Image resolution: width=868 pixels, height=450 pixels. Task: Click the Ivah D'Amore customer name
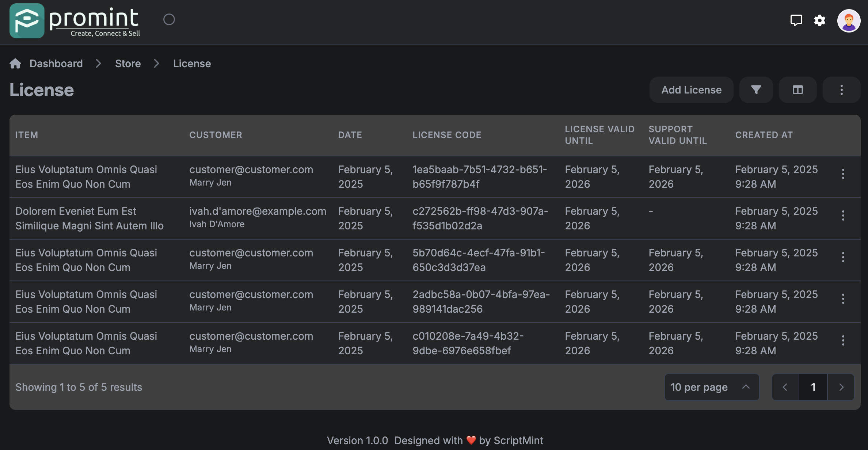[x=217, y=224]
